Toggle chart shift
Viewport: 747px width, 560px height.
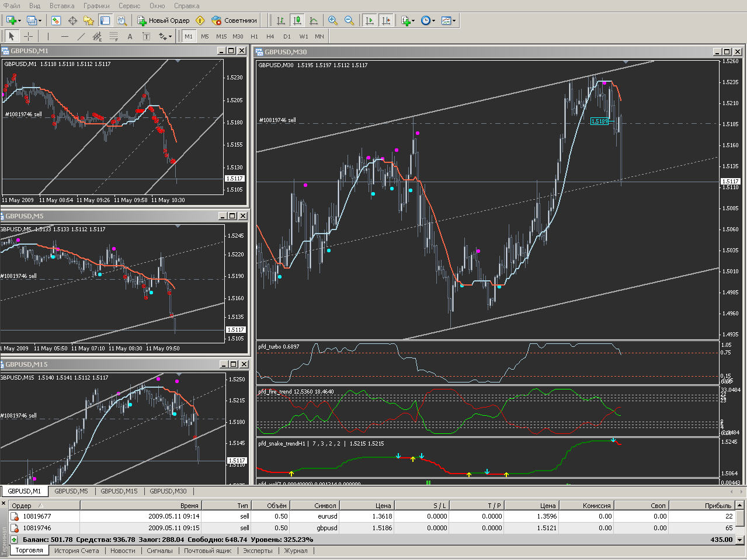click(385, 20)
